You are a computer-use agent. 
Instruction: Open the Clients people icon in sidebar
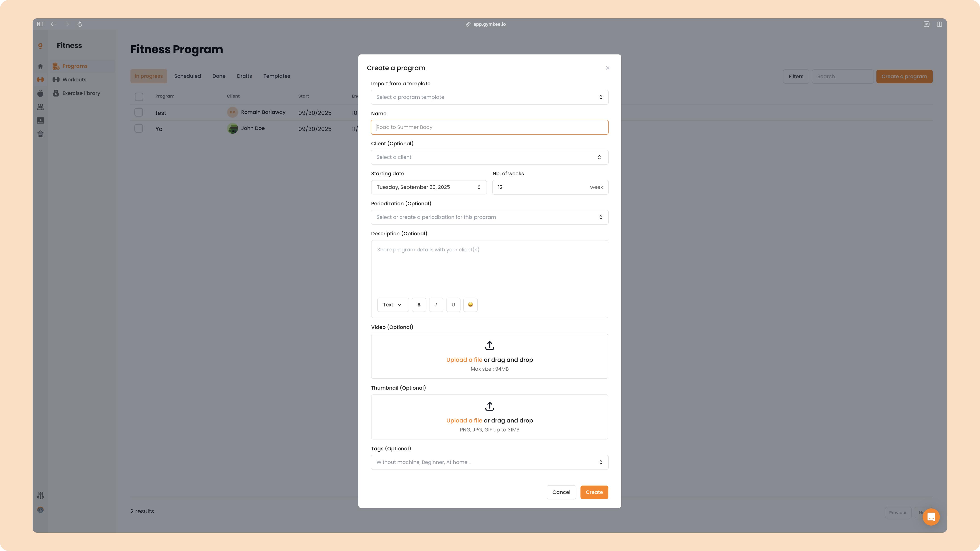click(40, 107)
